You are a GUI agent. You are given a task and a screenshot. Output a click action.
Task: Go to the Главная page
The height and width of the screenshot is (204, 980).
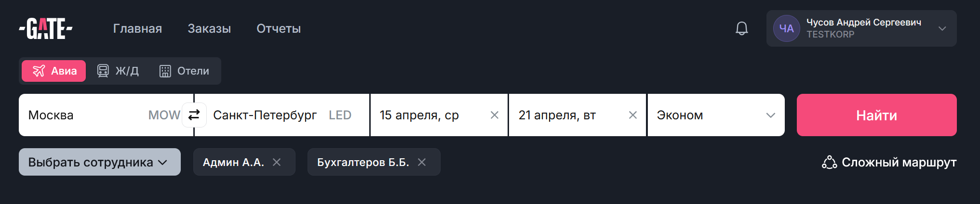pyautogui.click(x=137, y=28)
